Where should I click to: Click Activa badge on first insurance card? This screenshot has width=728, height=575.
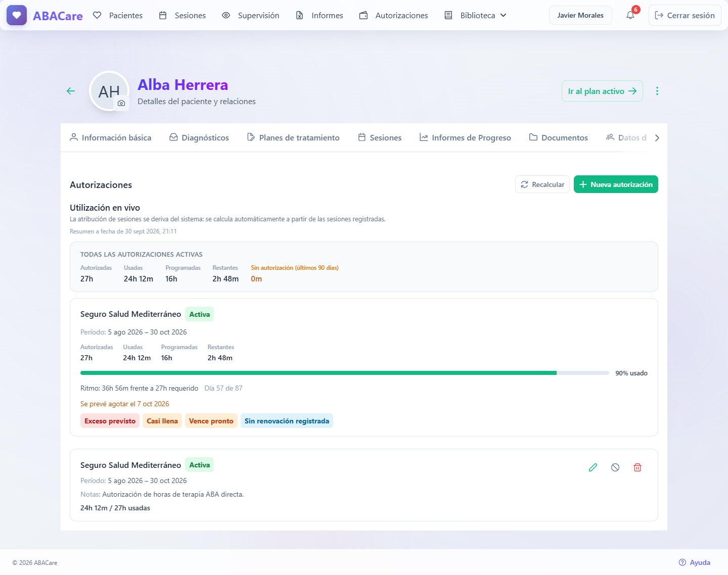200,314
